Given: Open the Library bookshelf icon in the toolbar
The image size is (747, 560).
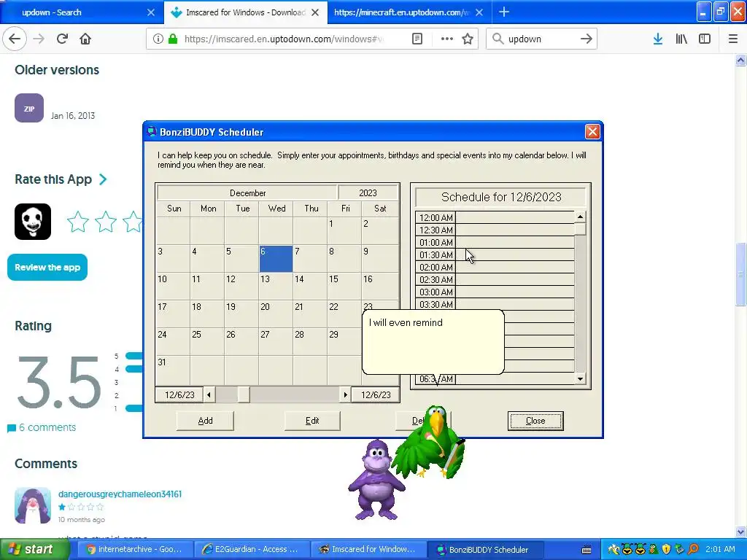Looking at the screenshot, I should click(681, 39).
